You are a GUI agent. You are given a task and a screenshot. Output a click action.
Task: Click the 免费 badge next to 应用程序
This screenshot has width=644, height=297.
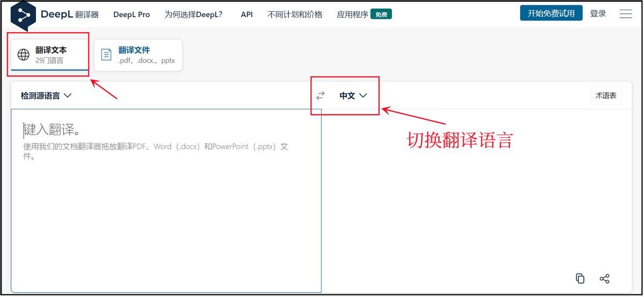[x=381, y=14]
